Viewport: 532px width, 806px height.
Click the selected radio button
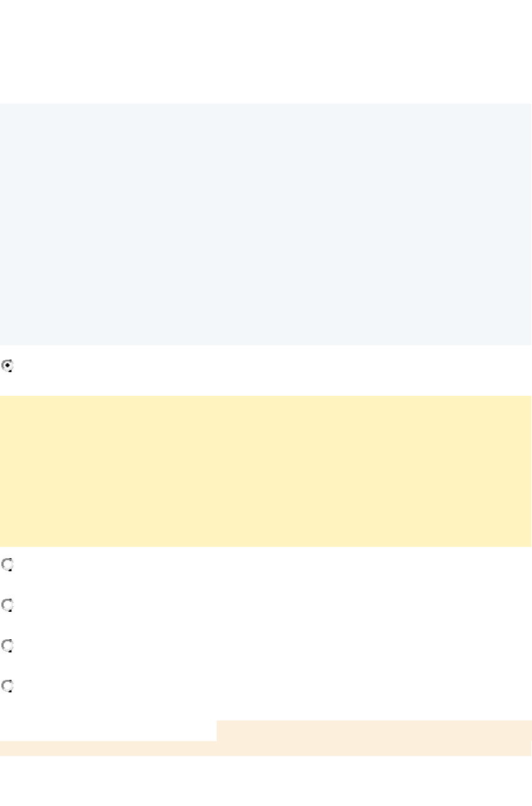[x=8, y=366]
